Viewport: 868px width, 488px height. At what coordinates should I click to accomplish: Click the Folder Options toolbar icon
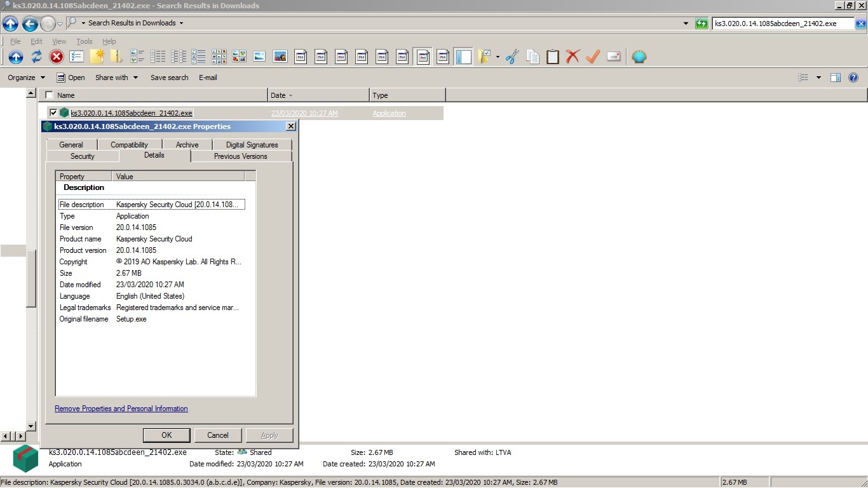coord(484,57)
